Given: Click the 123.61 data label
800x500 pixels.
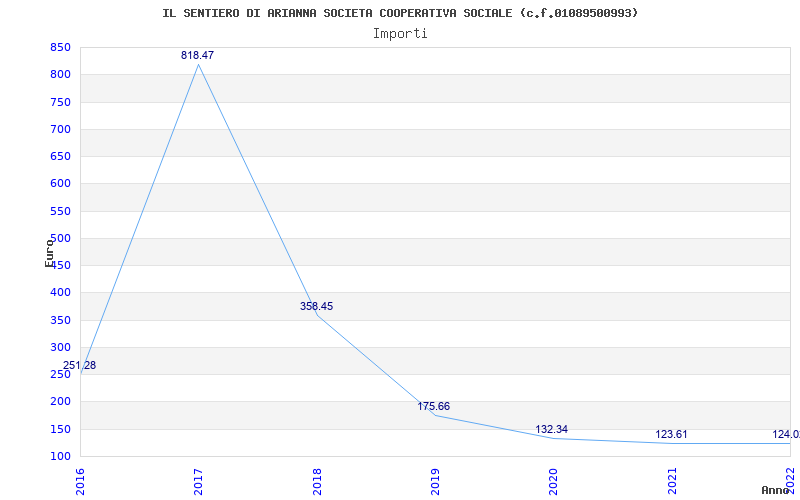Looking at the screenshot, I should [671, 435].
